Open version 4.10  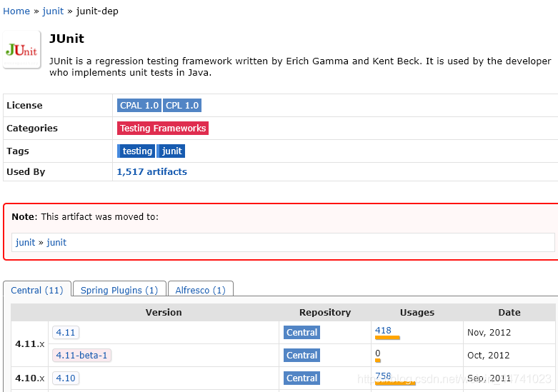point(66,378)
